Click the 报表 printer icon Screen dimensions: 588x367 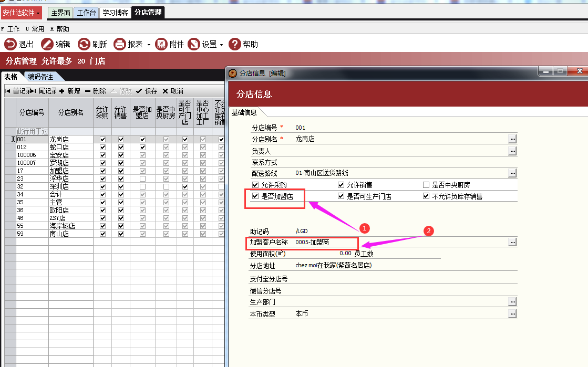point(120,44)
